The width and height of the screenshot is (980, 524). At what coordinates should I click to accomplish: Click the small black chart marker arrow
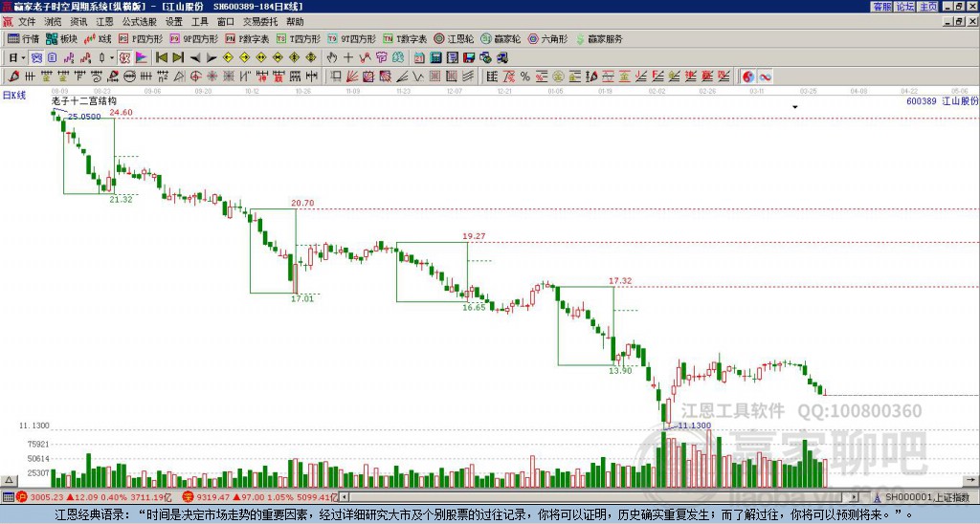pos(795,107)
